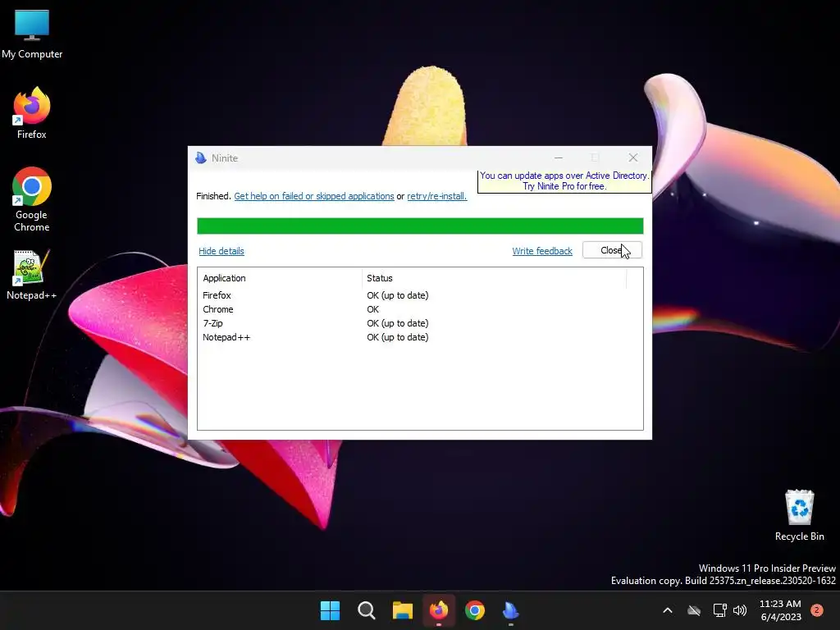Select the Google Chrome desktop shortcut
Screen dimensions: 840x630
(x=32, y=199)
